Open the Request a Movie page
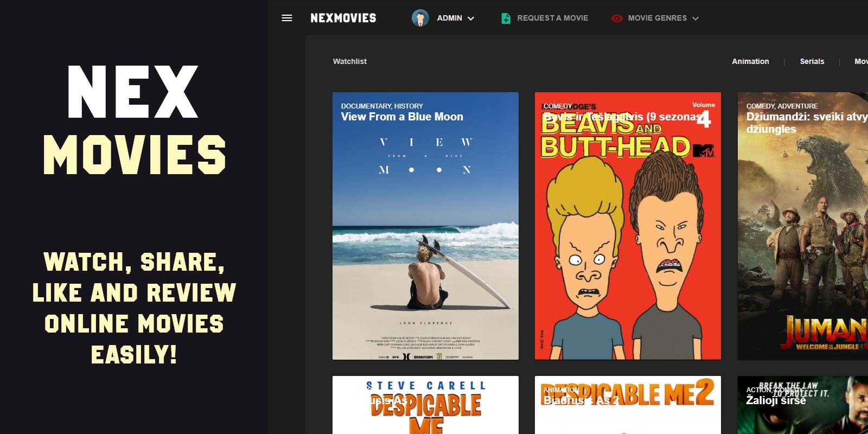 pos(552,18)
